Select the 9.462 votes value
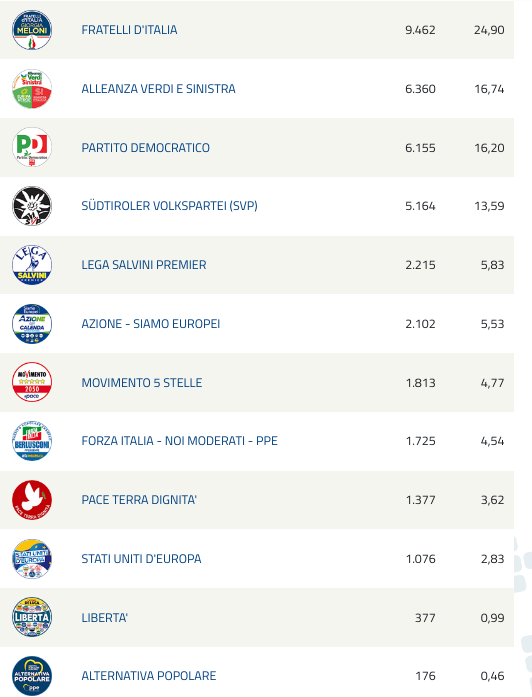Image resolution: width=532 pixels, height=697 pixels. pyautogui.click(x=420, y=30)
